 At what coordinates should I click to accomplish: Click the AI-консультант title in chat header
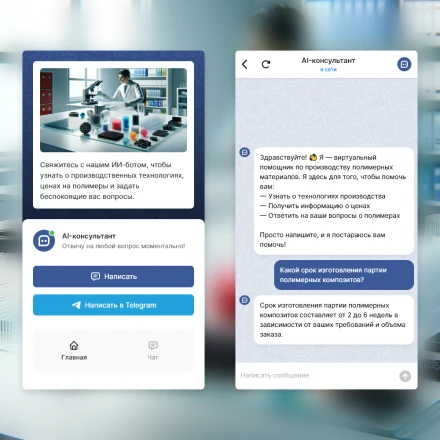click(328, 61)
